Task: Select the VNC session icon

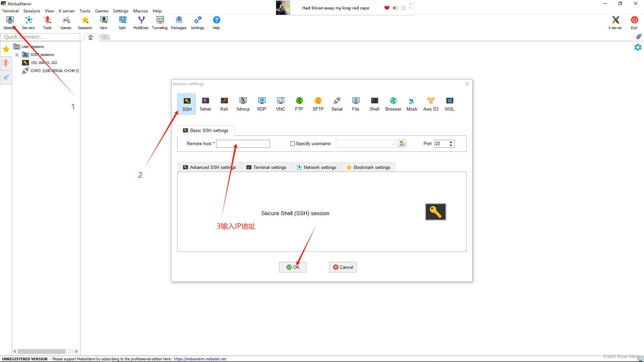Action: pyautogui.click(x=280, y=104)
